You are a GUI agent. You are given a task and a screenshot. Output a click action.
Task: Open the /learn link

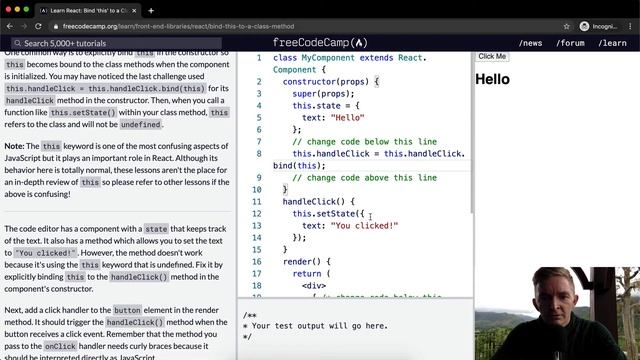point(612,43)
